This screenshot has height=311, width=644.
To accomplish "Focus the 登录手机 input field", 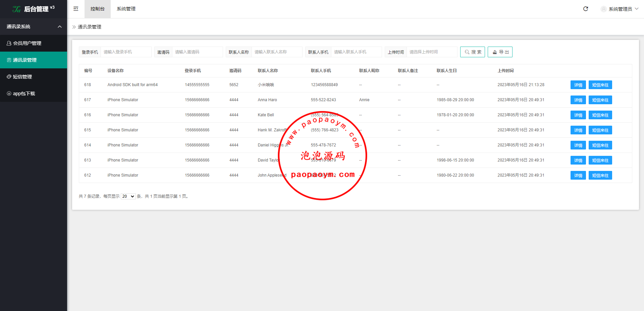I will pyautogui.click(x=126, y=52).
